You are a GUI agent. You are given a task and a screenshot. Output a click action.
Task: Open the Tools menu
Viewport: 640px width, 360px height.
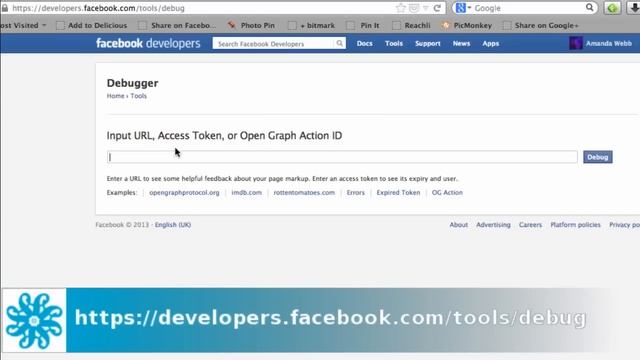[394, 43]
